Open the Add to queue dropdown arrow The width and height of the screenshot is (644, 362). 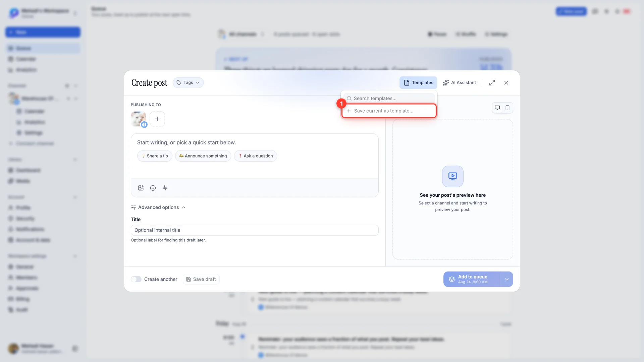click(506, 279)
